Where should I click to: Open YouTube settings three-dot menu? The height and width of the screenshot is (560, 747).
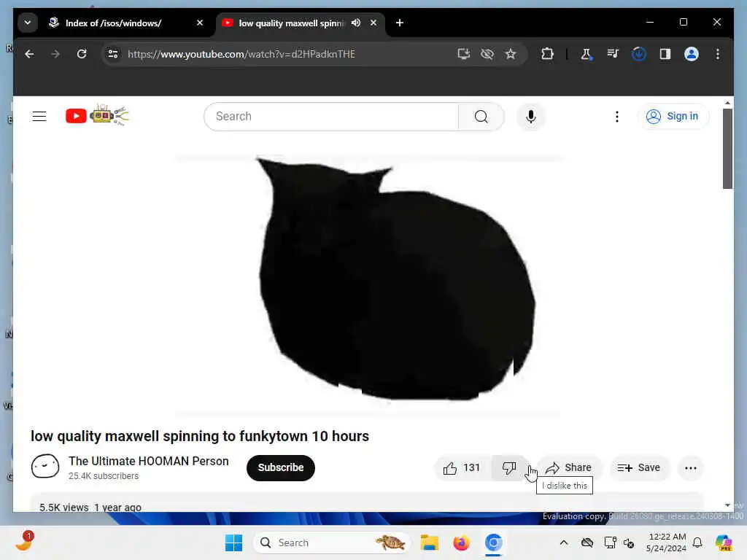617,117
